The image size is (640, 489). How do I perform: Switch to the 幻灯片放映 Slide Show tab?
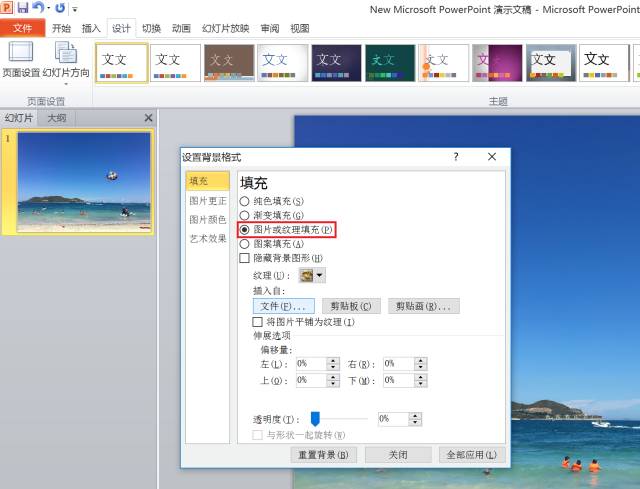226,28
